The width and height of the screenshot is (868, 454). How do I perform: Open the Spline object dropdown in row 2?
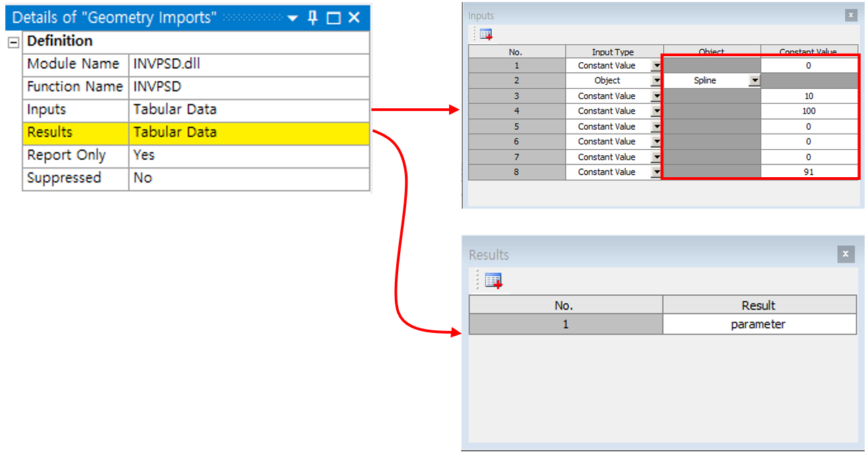pos(754,81)
